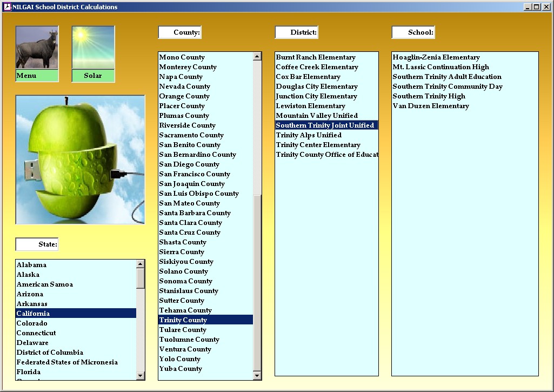Choose Shasta County in County list
Image resolution: width=554 pixels, height=392 pixels.
[x=183, y=242]
